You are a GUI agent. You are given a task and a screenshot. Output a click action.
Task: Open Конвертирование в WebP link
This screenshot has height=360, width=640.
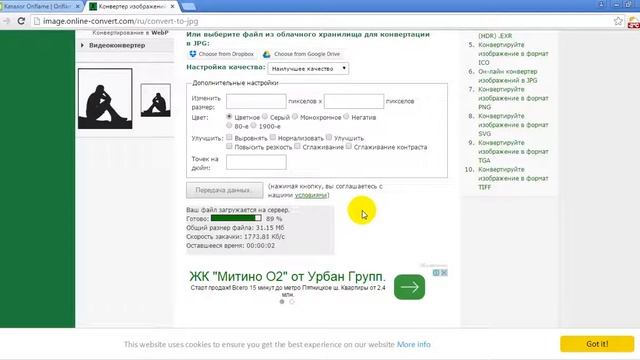point(130,33)
